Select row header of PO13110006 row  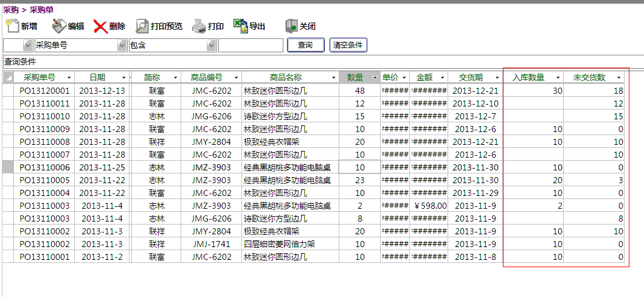click(9, 167)
